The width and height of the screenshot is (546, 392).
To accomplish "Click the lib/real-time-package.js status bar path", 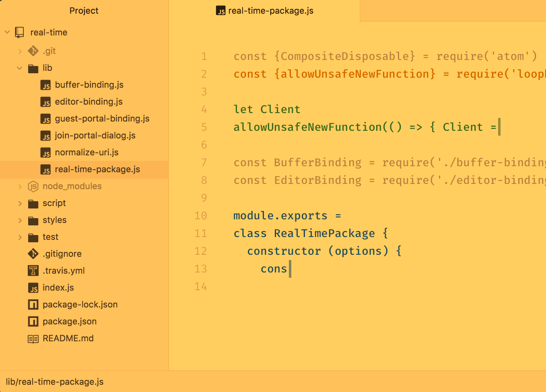I will tap(55, 382).
